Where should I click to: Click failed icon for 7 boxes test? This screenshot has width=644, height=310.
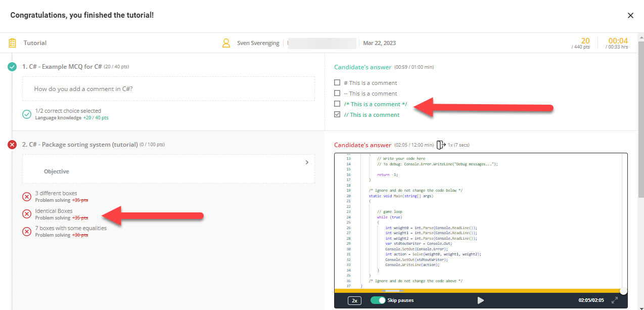27,231
